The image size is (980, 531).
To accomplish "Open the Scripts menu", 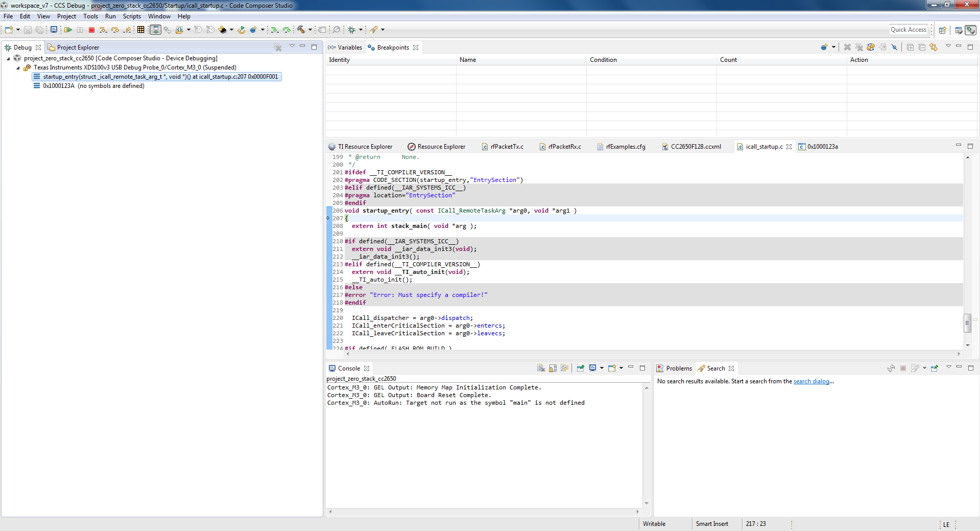I will coord(131,16).
